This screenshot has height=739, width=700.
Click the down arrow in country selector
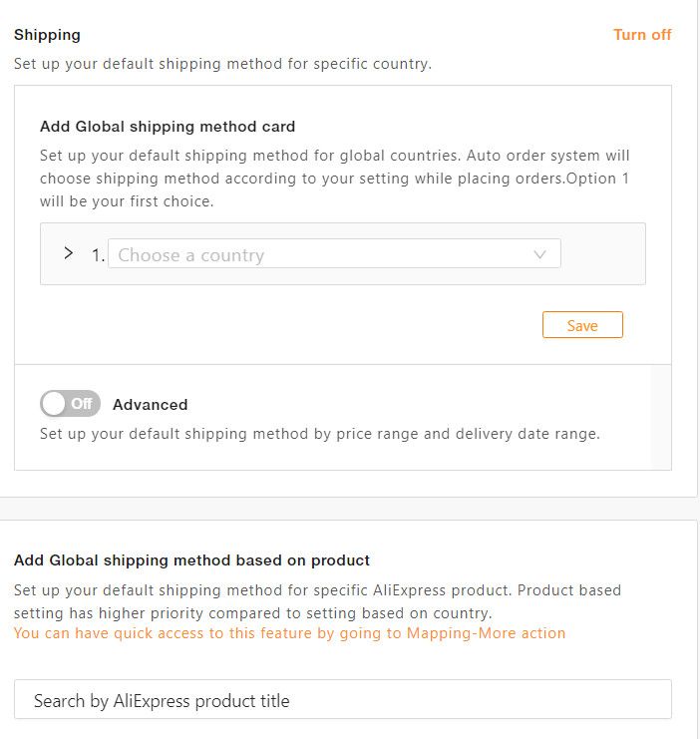pyautogui.click(x=539, y=254)
